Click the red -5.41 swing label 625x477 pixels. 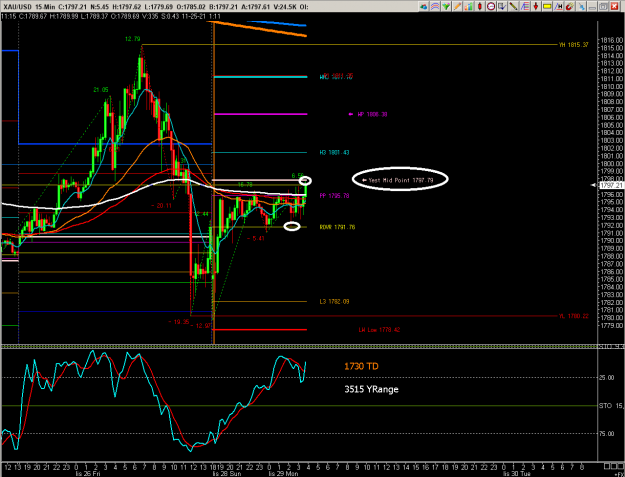coord(256,238)
